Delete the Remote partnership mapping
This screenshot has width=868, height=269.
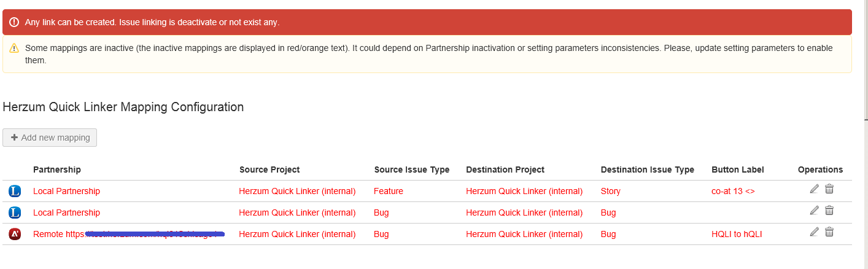point(829,232)
